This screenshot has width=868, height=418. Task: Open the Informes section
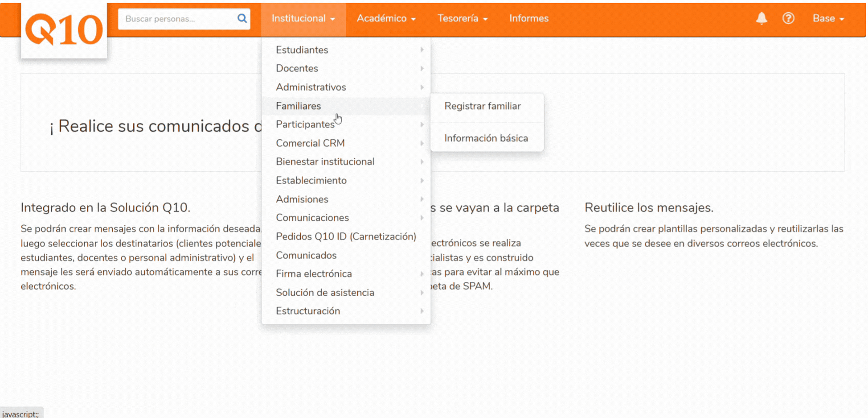pos(529,19)
